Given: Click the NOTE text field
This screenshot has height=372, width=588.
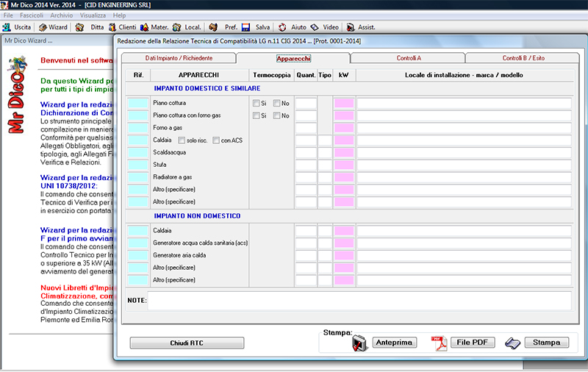Looking at the screenshot, I should pyautogui.click(x=359, y=300).
